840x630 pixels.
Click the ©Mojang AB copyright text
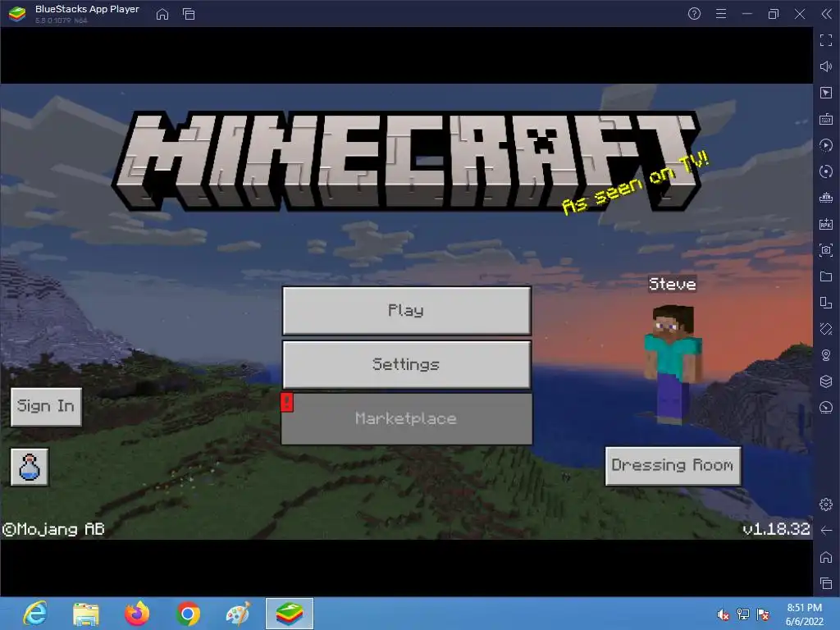53,529
